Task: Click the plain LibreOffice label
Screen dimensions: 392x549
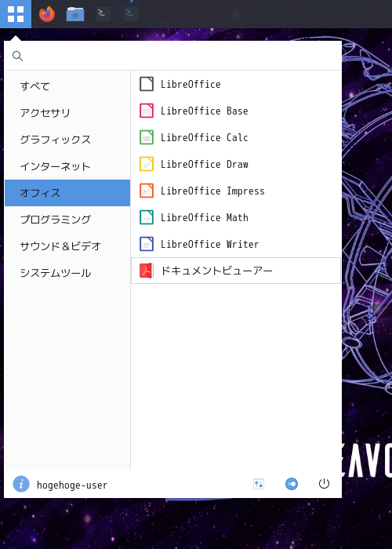Action: pos(191,84)
